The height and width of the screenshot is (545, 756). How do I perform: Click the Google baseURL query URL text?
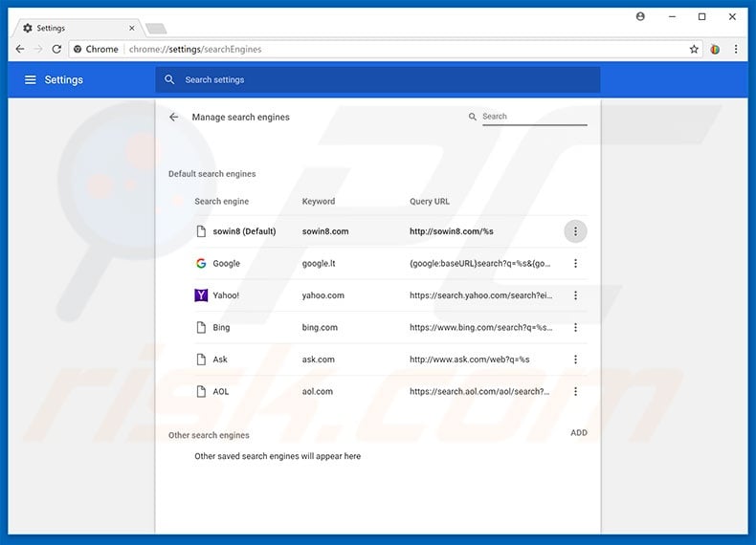click(479, 263)
